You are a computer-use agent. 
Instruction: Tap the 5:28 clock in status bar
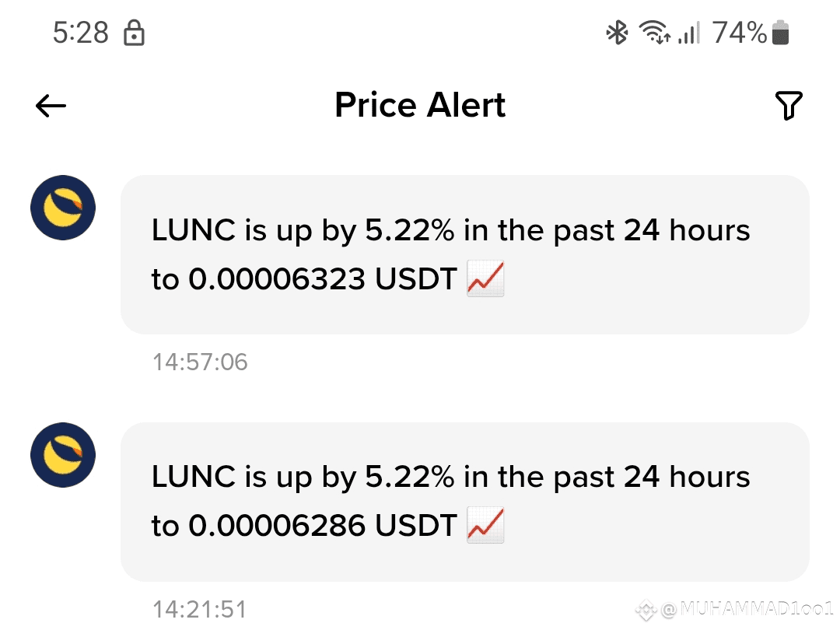(81, 33)
